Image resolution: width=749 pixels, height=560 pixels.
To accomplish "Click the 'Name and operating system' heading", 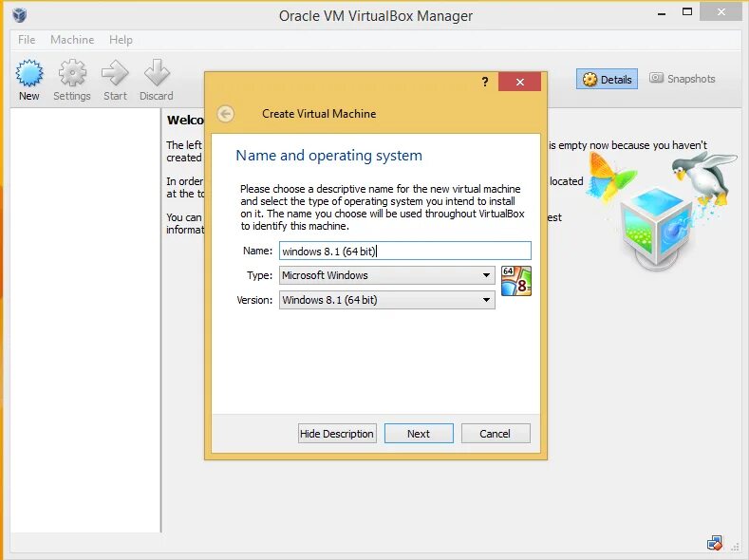I will tap(329, 156).
